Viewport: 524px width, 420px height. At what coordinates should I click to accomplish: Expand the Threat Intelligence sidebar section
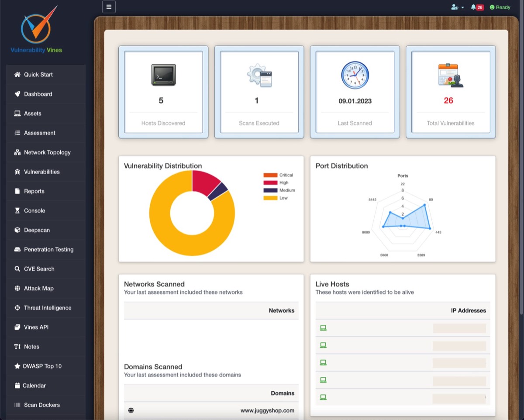point(47,308)
